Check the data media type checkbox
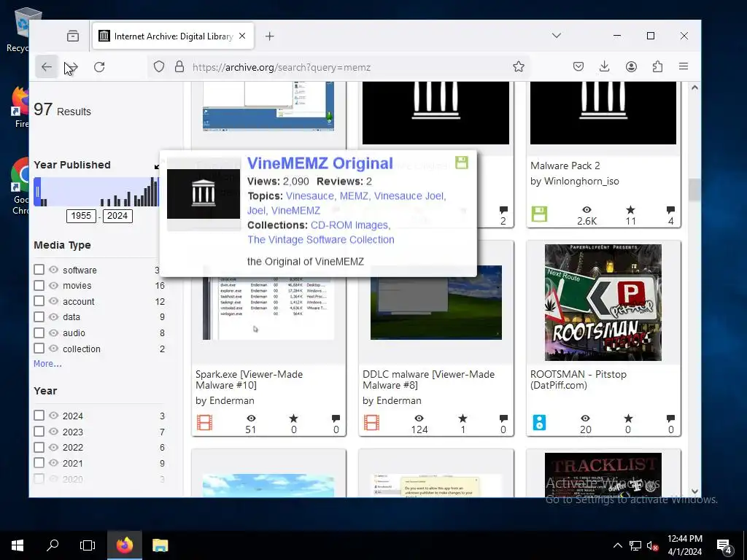 point(39,316)
